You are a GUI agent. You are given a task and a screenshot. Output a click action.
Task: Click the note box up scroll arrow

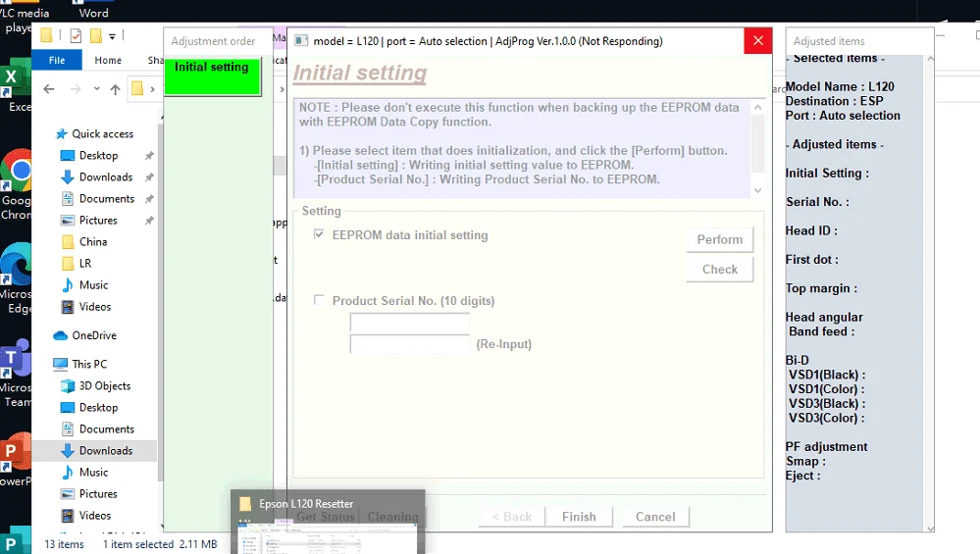[757, 108]
